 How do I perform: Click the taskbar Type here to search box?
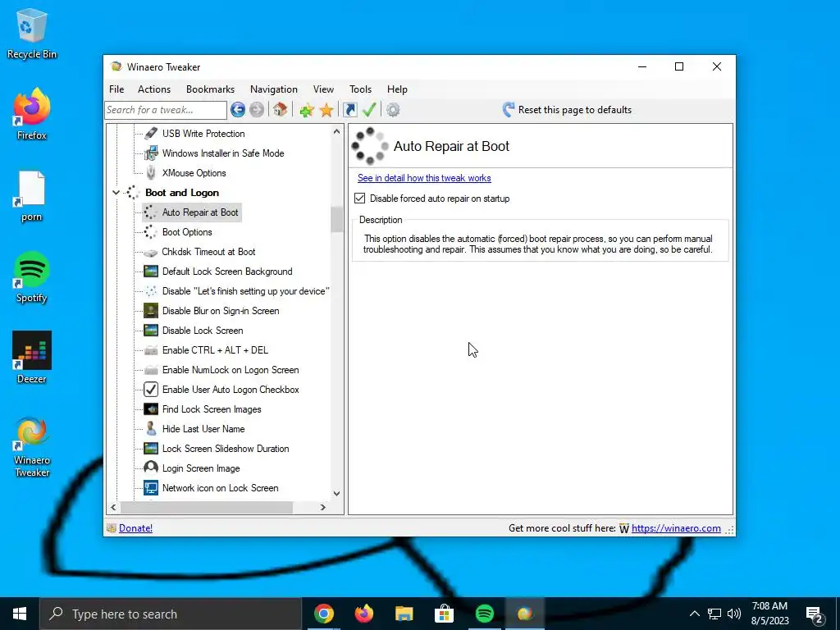[x=171, y=614]
